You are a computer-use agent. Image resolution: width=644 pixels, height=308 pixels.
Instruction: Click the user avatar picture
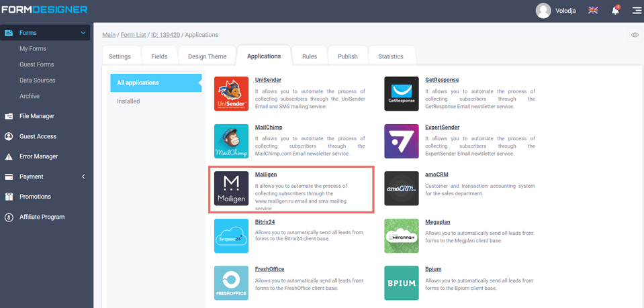[543, 11]
